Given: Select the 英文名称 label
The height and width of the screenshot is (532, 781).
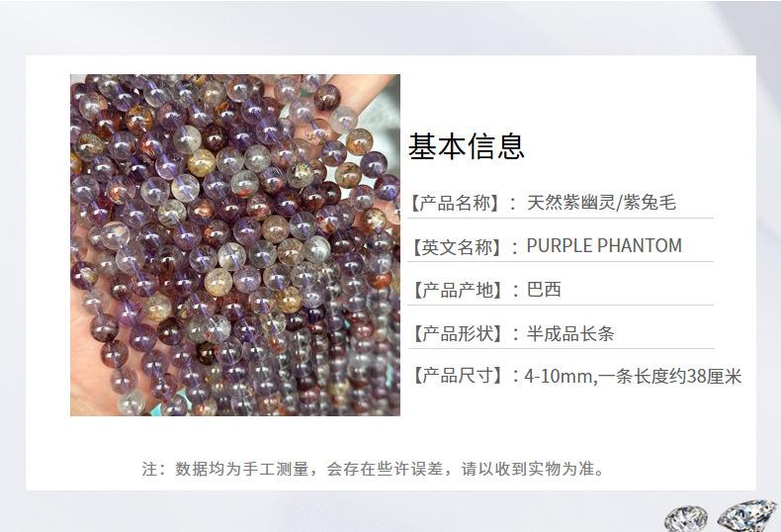Looking at the screenshot, I should point(456,246).
